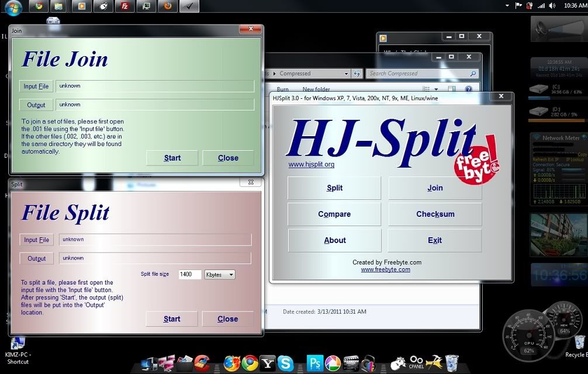
Task: Launch Chrome from the bottom dock
Action: tap(250, 363)
